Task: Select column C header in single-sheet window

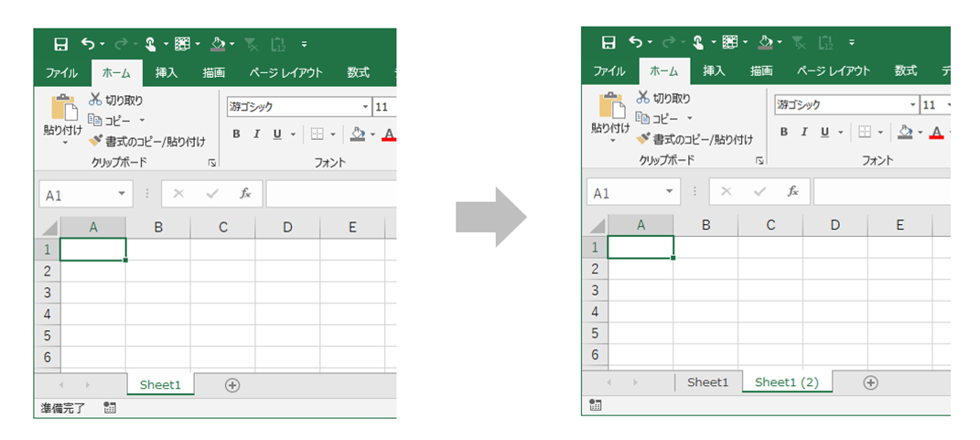Action: click(223, 228)
